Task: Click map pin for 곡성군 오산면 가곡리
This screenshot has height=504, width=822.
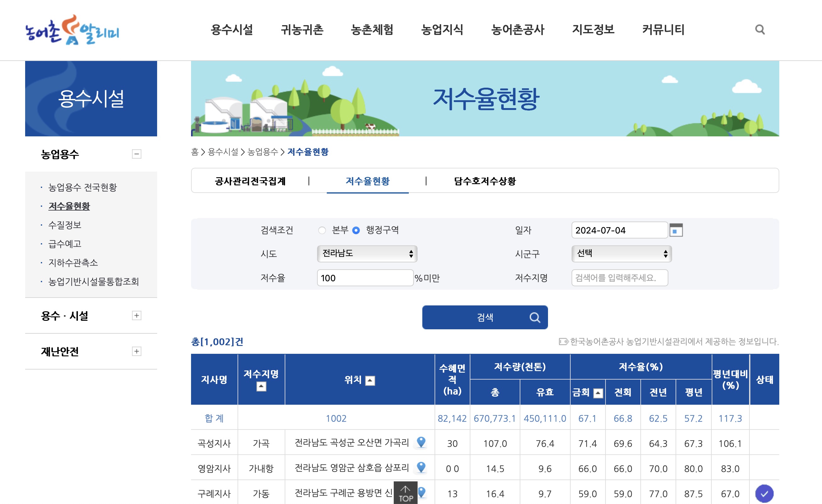Action: [421, 442]
